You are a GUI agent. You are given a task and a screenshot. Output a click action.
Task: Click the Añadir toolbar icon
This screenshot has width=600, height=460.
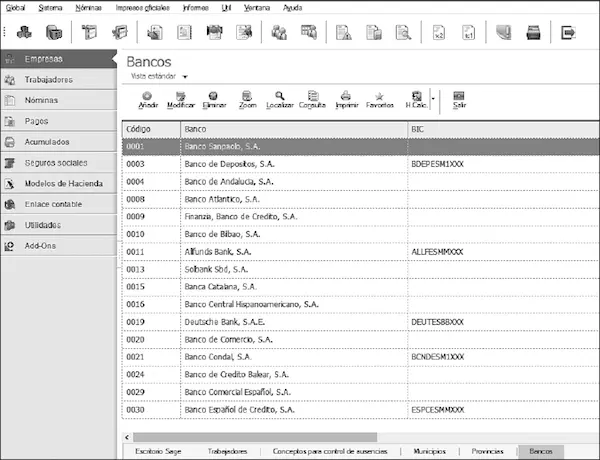tap(148, 98)
